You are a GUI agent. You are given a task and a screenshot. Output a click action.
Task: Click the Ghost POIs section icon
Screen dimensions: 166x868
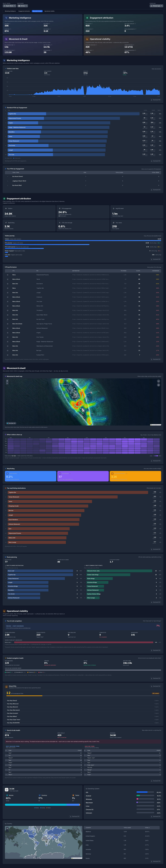(7, 686)
